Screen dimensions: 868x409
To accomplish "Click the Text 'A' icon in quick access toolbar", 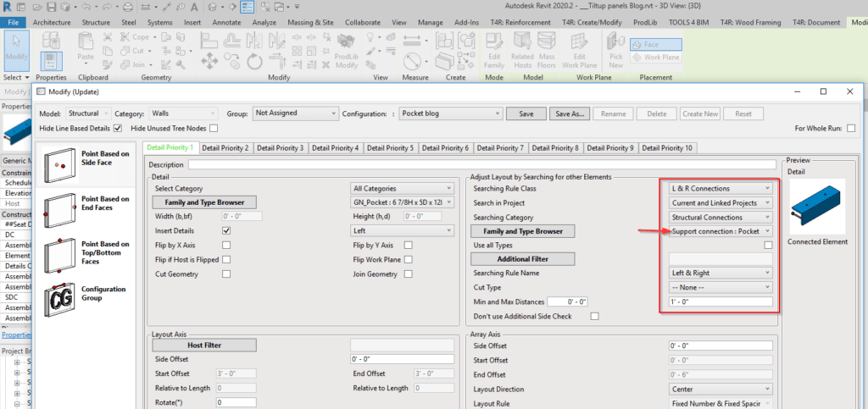I will point(194,7).
